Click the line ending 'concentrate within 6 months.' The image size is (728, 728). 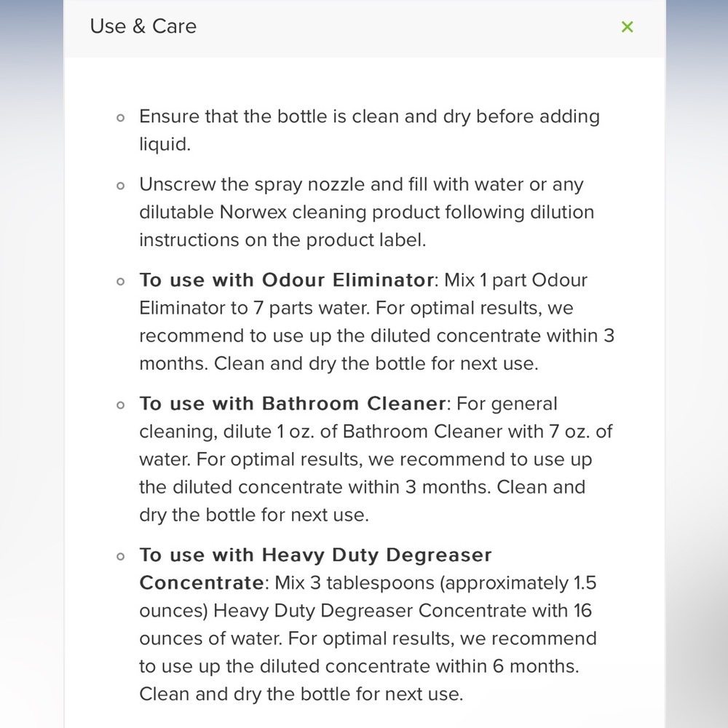[360, 666]
